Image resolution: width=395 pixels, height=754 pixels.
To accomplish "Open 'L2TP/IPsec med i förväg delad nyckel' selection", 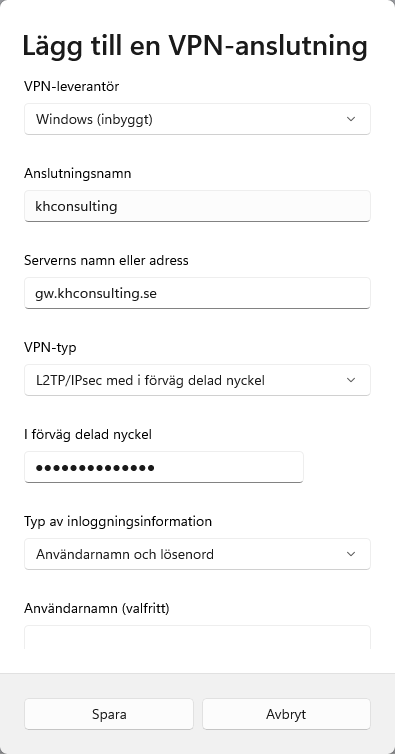I will 197,380.
